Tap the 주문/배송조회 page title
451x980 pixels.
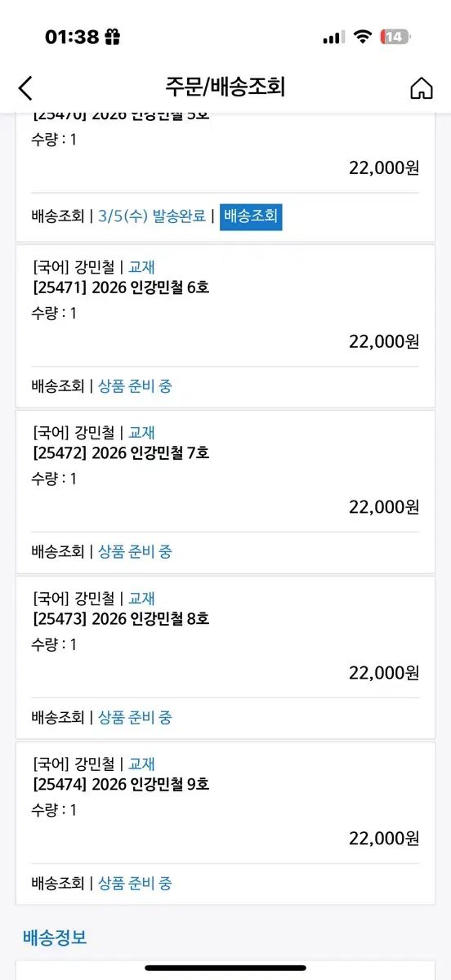click(x=225, y=87)
